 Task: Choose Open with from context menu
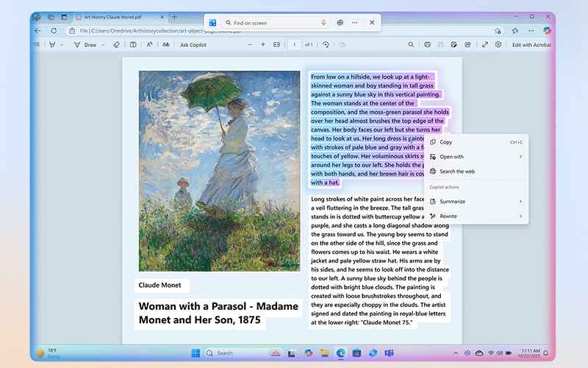click(x=476, y=157)
